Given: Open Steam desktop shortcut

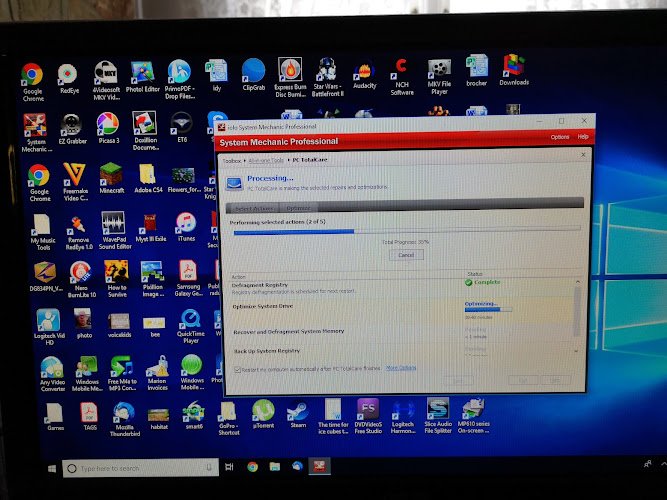Looking at the screenshot, I should pyautogui.click(x=297, y=414).
